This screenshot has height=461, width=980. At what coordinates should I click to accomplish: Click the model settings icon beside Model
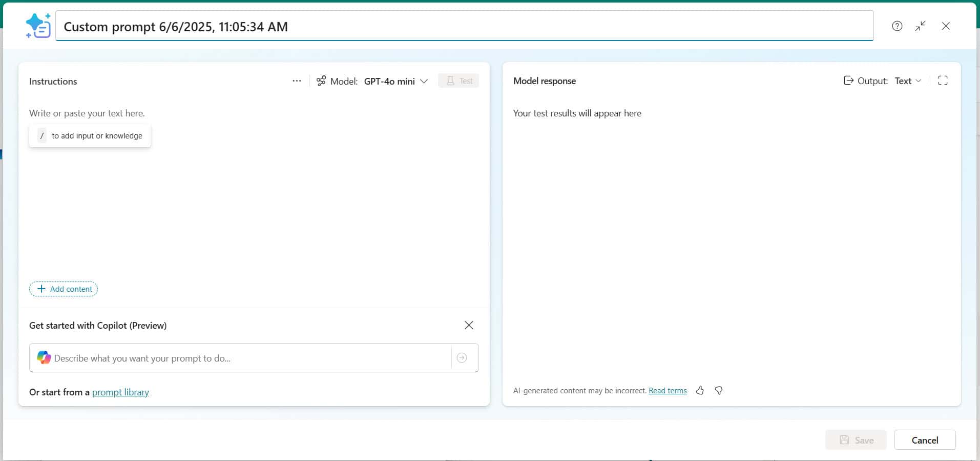[x=321, y=81]
